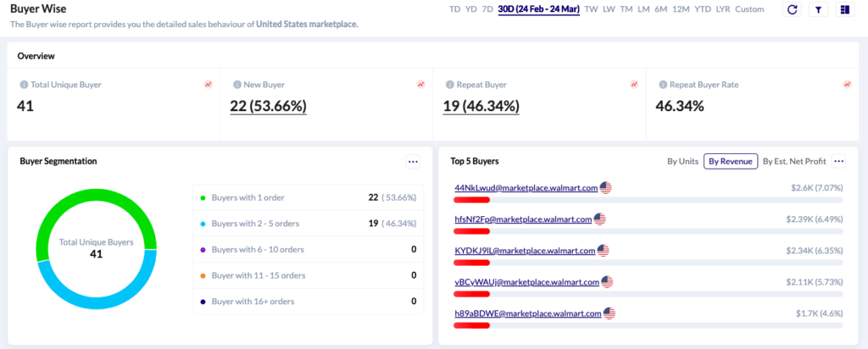Image resolution: width=868 pixels, height=349 pixels.
Task: Click info icon beside Repeat Buyer Rate
Action: 663,86
